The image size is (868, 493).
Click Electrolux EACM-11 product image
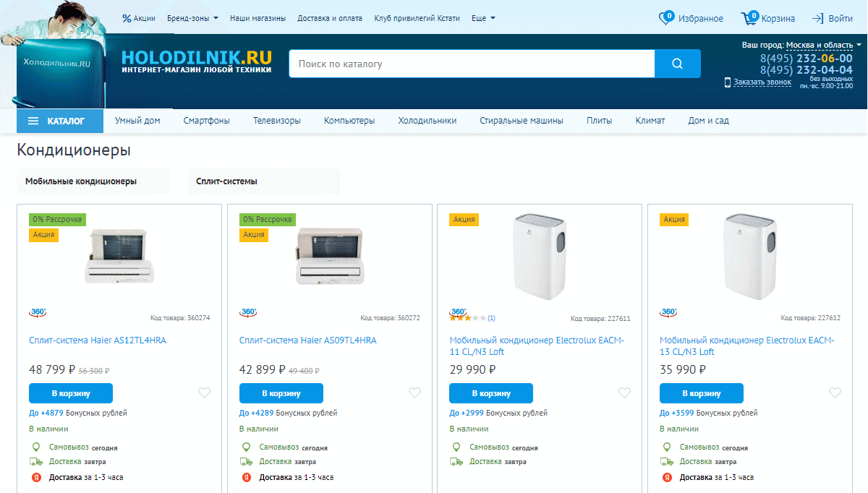point(540,255)
